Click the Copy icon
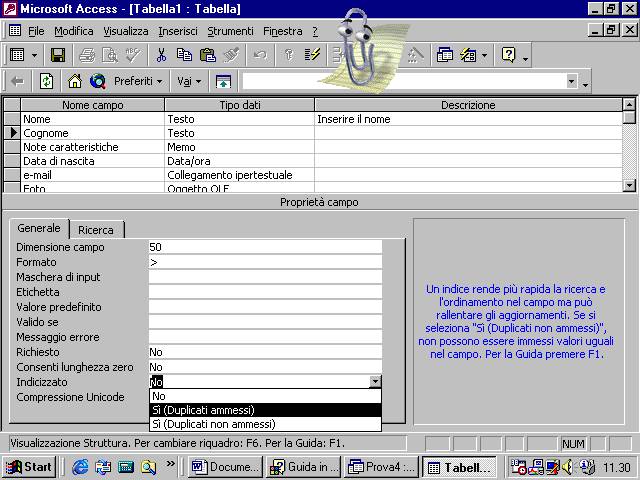640x480 pixels. pyautogui.click(x=184, y=55)
